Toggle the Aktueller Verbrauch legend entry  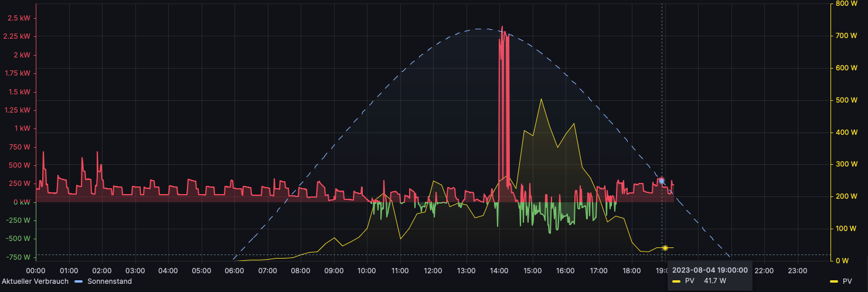35,281
